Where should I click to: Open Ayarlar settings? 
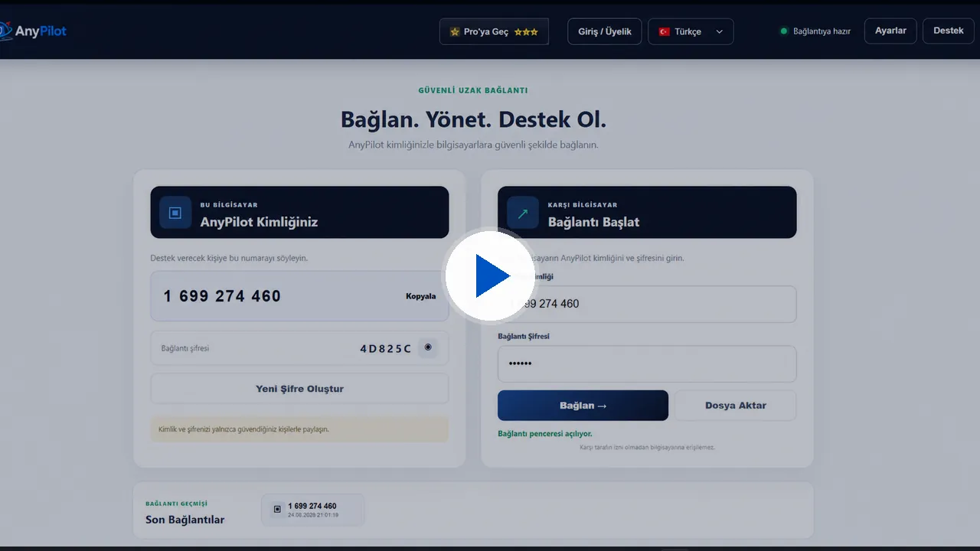point(890,31)
